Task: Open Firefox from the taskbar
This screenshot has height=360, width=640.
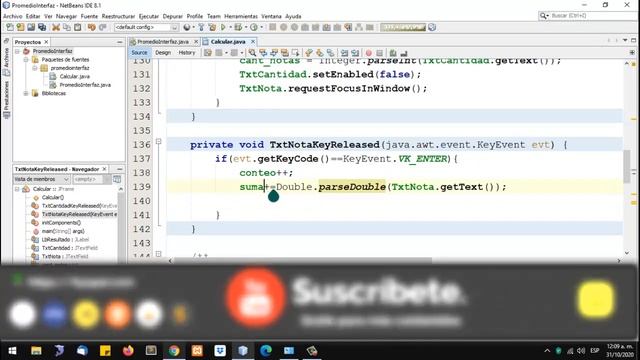Action: (x=128, y=351)
